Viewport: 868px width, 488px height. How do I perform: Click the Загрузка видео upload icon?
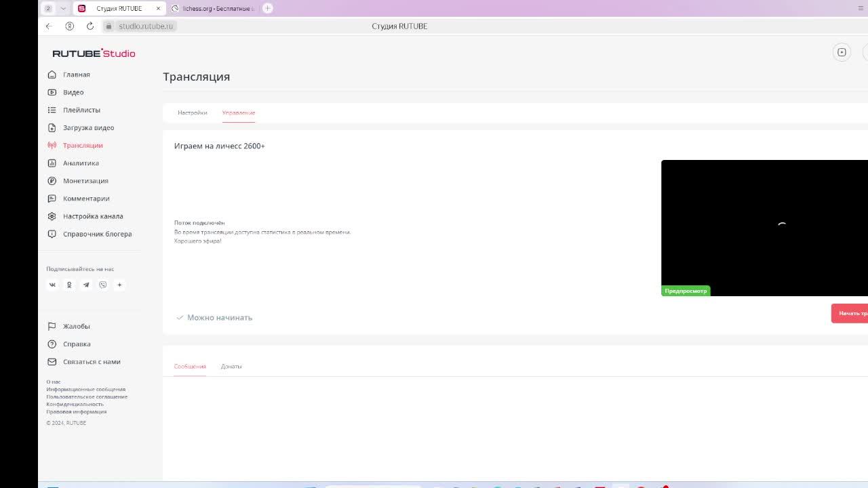point(52,127)
